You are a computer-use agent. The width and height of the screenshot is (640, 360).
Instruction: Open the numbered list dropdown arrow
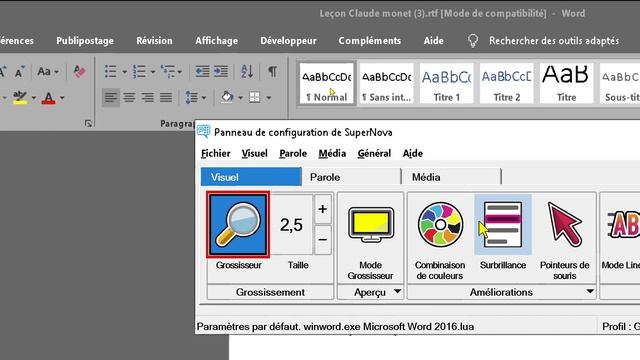pyautogui.click(x=153, y=72)
